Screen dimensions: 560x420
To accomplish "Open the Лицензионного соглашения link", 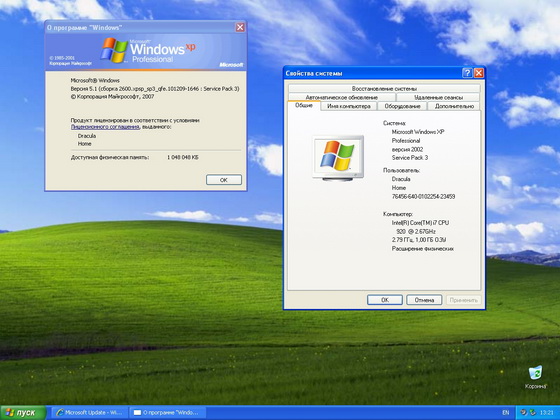I will click(x=105, y=127).
